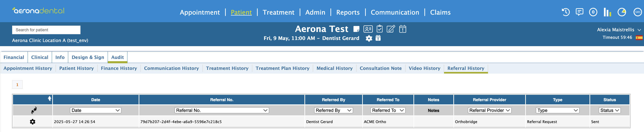Expand the Date filter dropdown

(x=96, y=110)
